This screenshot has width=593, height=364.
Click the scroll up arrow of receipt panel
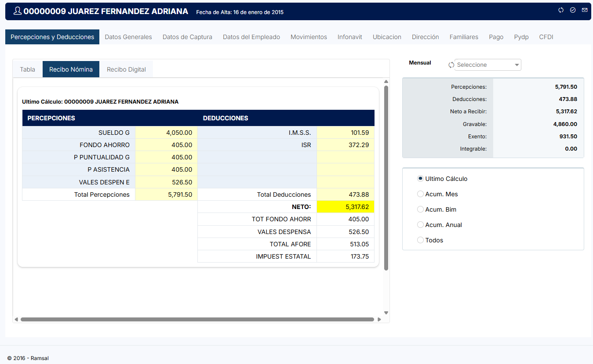[x=386, y=82]
